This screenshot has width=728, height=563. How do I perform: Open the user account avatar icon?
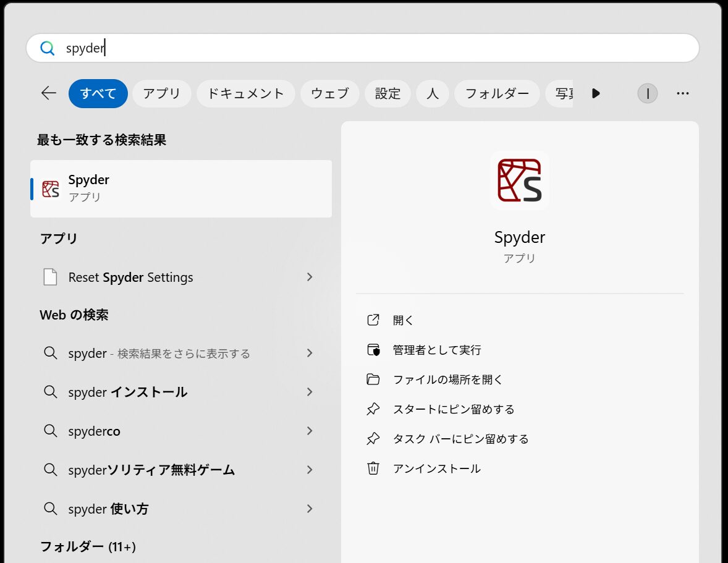pyautogui.click(x=647, y=93)
